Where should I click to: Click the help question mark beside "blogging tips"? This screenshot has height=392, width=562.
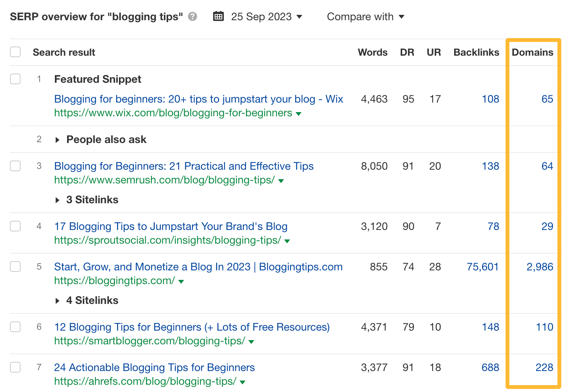coord(193,16)
